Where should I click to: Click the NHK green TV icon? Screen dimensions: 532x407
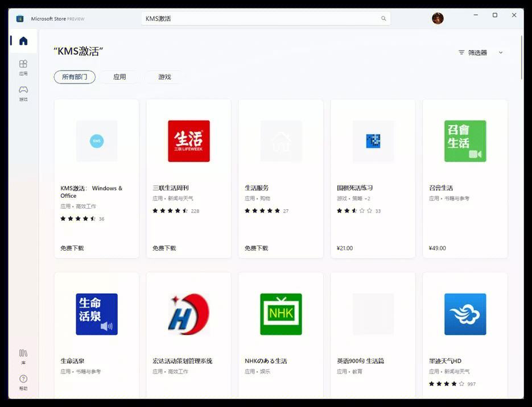coord(281,314)
